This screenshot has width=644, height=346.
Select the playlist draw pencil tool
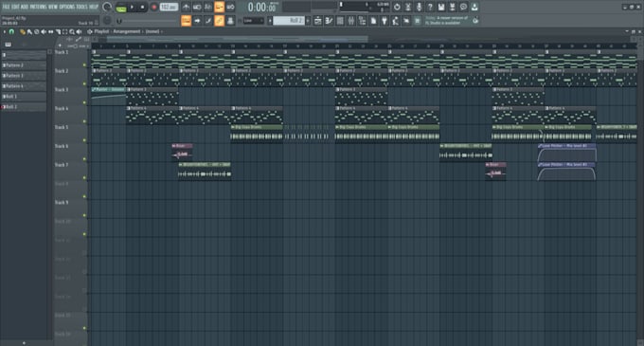point(23,31)
